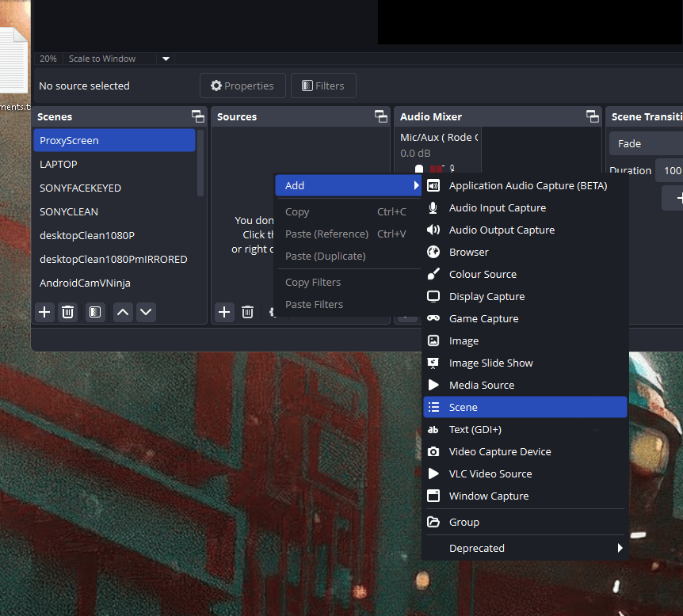Add an Image source
This screenshot has width=683, height=616.
[525, 341]
